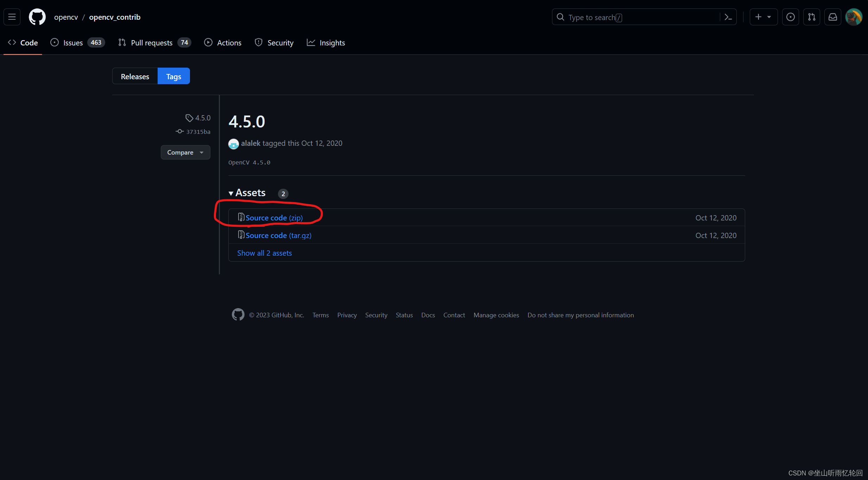Click Show all 2 assets
The width and height of the screenshot is (868, 480).
[264, 253]
